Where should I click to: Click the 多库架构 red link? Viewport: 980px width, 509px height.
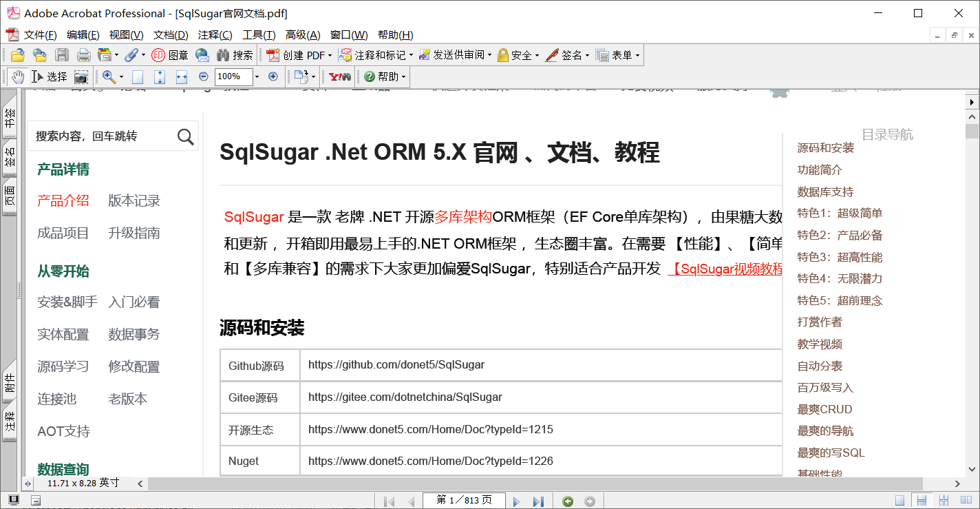pyautogui.click(x=463, y=217)
